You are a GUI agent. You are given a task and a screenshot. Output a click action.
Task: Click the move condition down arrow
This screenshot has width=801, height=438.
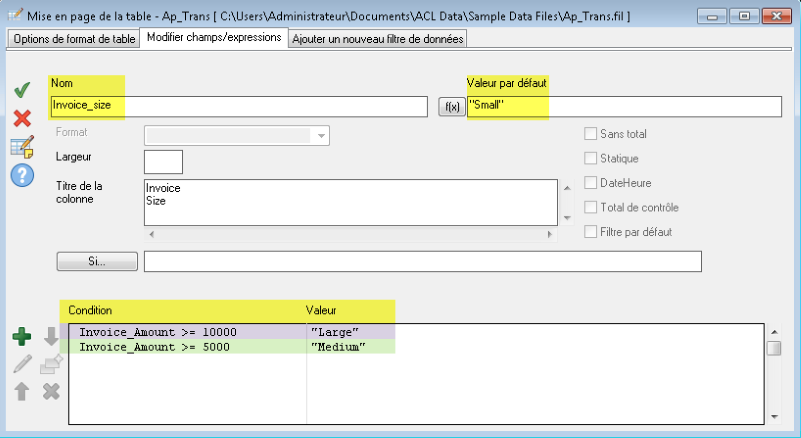51,338
